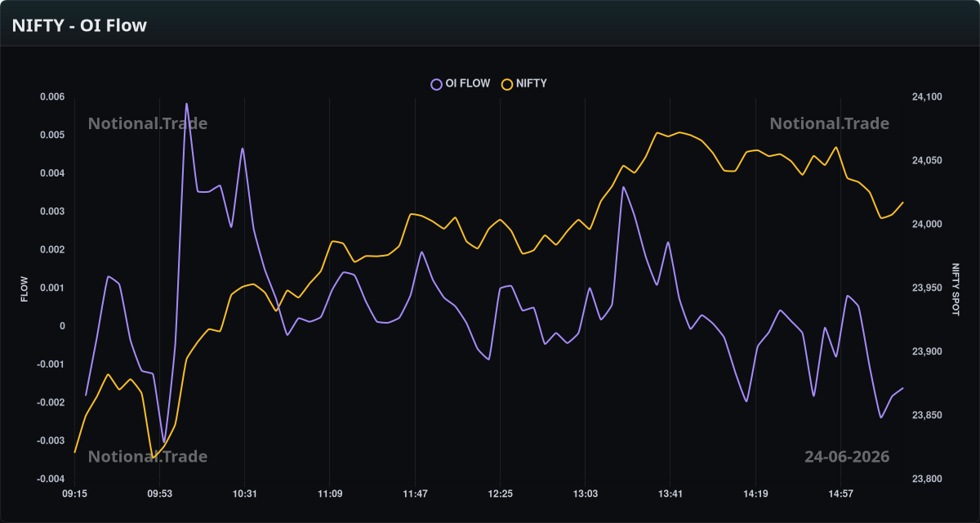Click the OI FLOW spike after 13:03
Viewport: 980px width, 523px height.
point(623,187)
